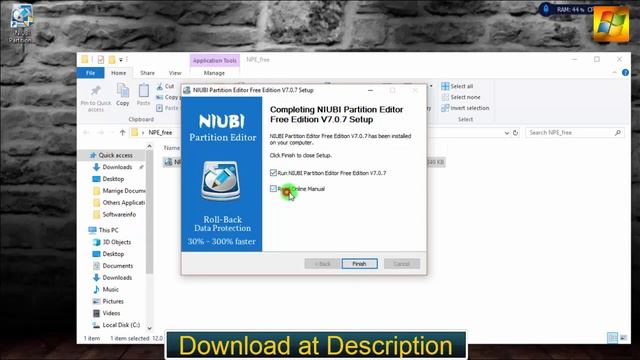Open Music folder in sidebar
The height and width of the screenshot is (360, 640).
click(x=106, y=289)
